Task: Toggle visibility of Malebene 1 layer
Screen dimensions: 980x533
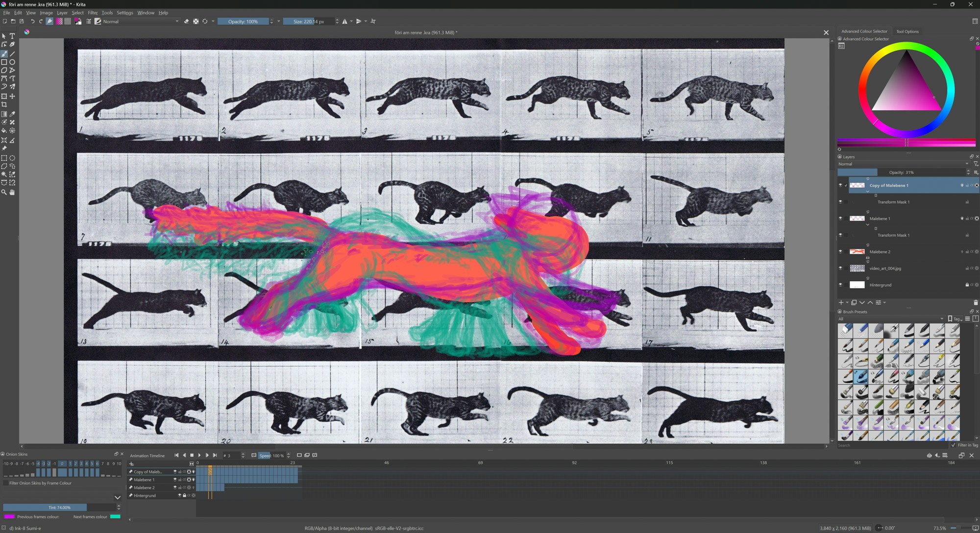Action: tap(840, 218)
